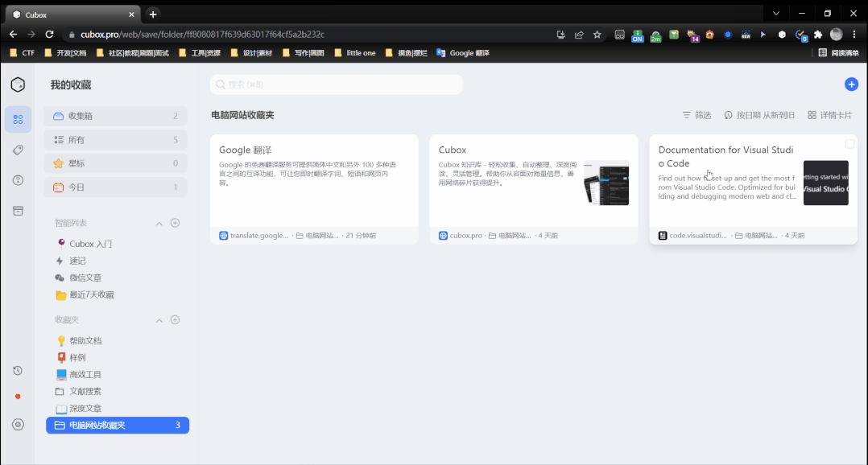
Task: Go back with browser back arrow
Action: point(13,35)
